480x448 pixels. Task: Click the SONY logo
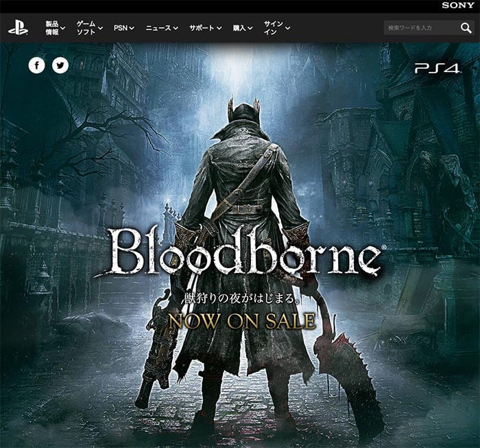point(457,5)
